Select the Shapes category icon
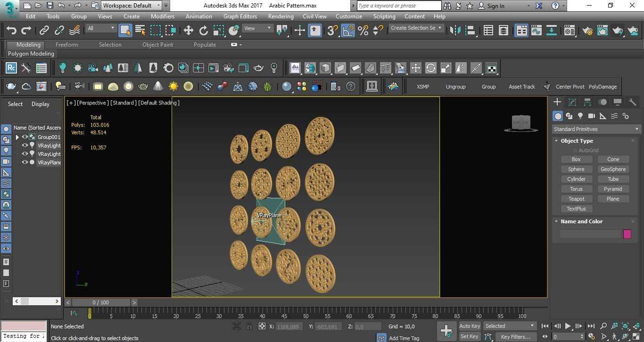 coord(569,116)
